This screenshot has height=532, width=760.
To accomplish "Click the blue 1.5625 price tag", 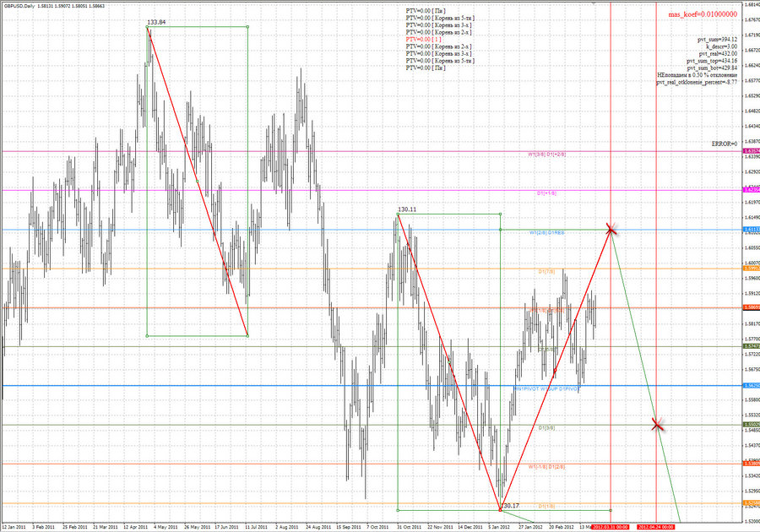I will point(752,386).
